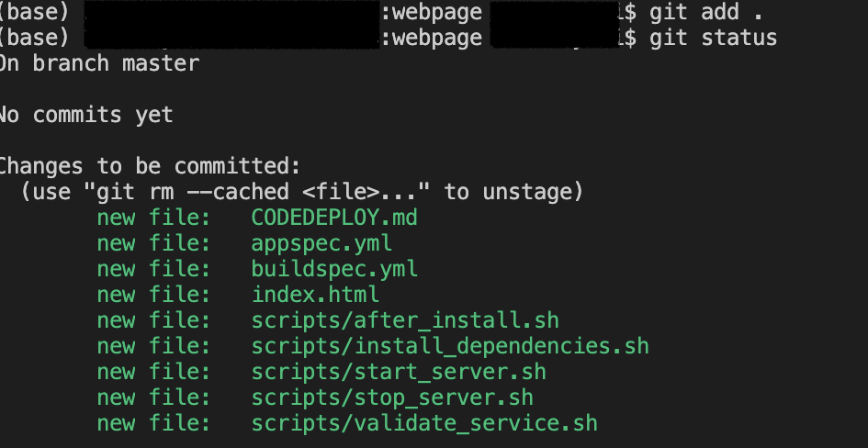The image size is (868, 448).
Task: Click scripts/start_server.sh file path
Action: (399, 372)
